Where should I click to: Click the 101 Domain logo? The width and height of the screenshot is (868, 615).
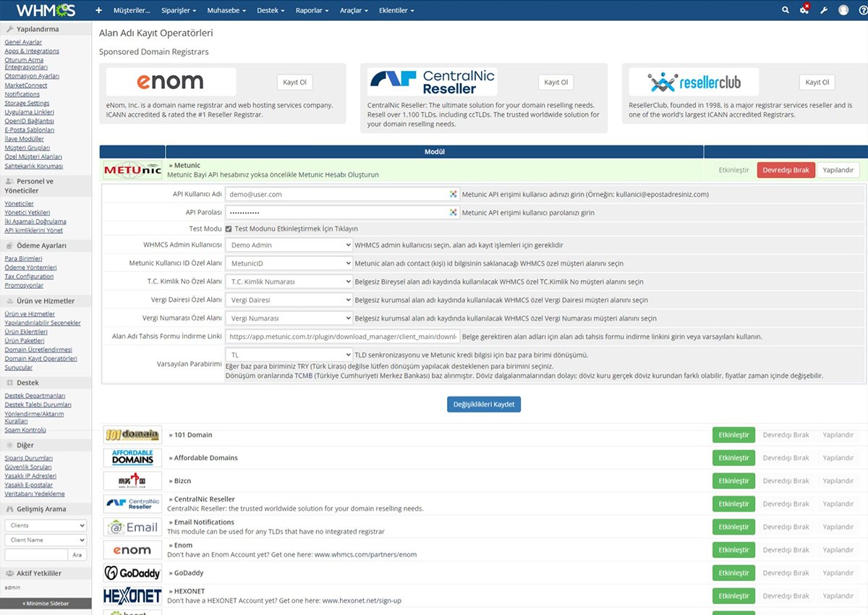132,435
